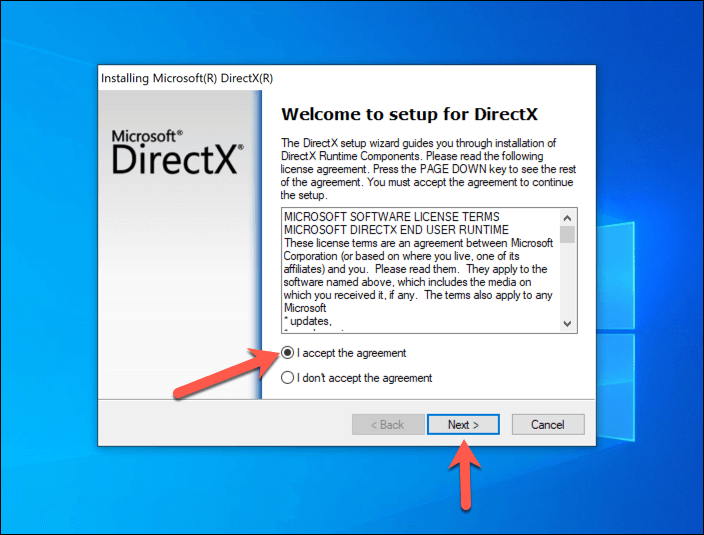The height and width of the screenshot is (535, 704).
Task: Click "Welcome to setup for DirectX" heading
Action: click(x=409, y=114)
